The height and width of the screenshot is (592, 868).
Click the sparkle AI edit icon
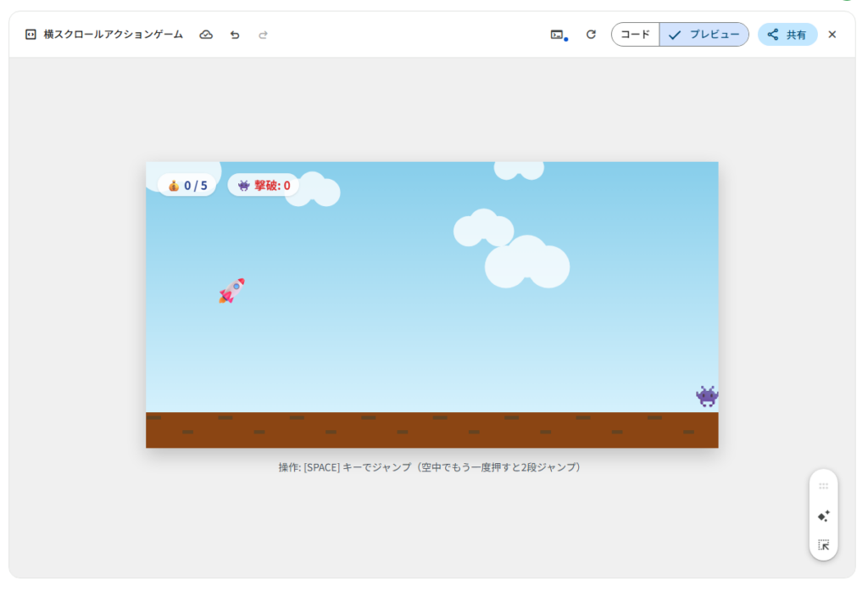pyautogui.click(x=823, y=516)
